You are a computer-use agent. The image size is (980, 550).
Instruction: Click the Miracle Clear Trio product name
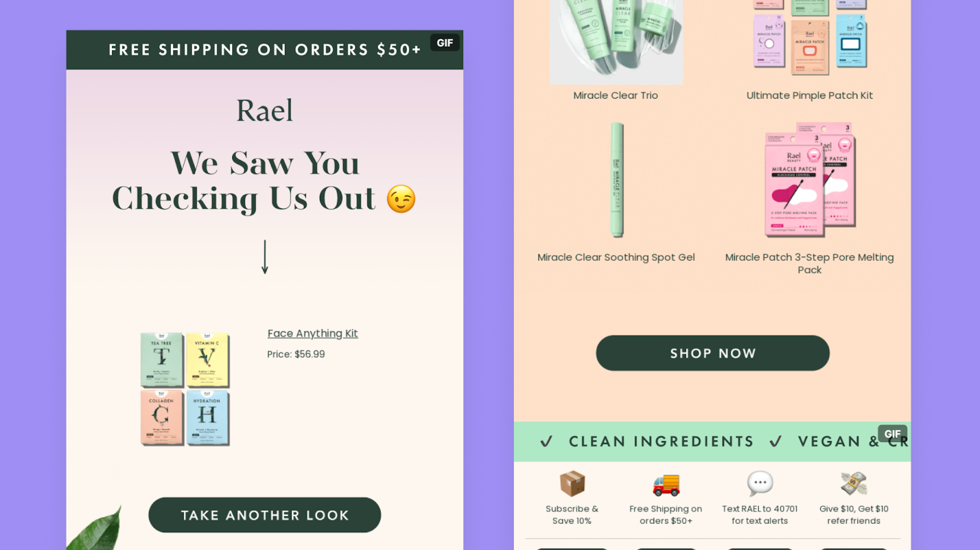click(616, 96)
